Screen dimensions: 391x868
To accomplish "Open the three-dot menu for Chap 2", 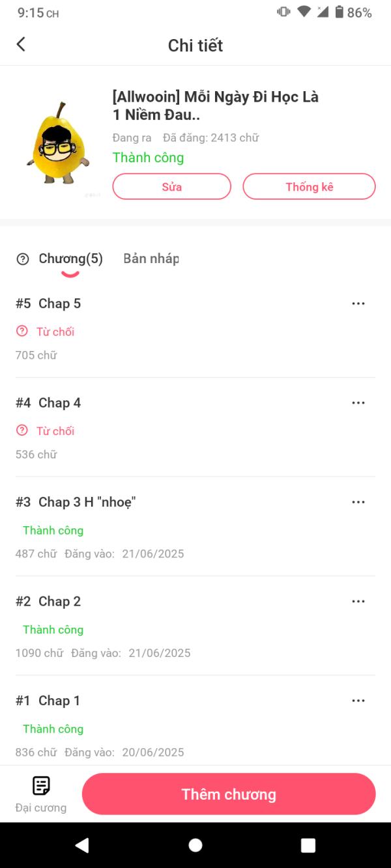I will (358, 601).
